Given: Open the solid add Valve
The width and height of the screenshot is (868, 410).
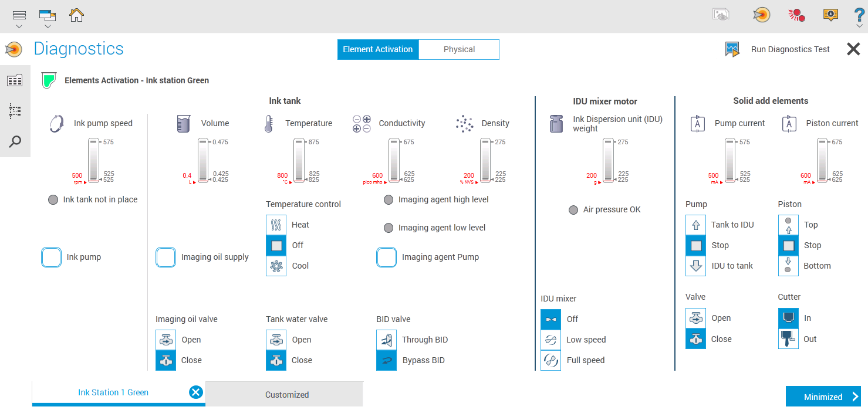Looking at the screenshot, I should pos(696,318).
